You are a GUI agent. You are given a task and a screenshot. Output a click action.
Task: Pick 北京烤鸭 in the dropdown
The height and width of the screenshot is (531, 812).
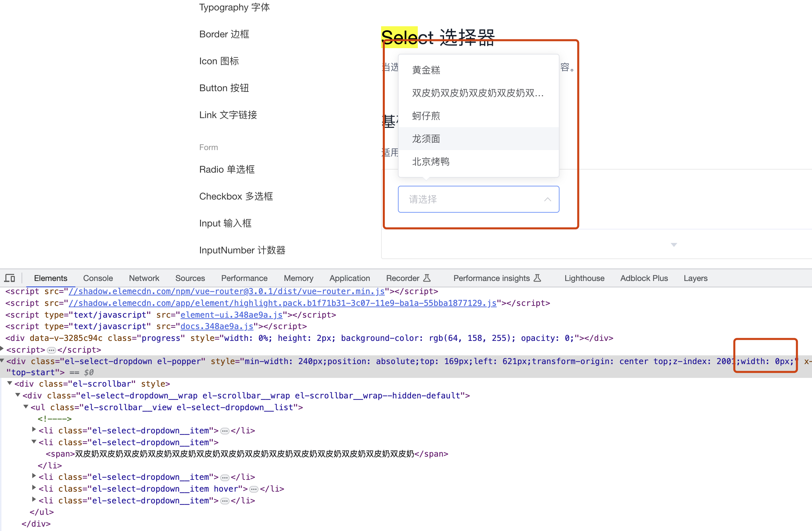(478, 161)
